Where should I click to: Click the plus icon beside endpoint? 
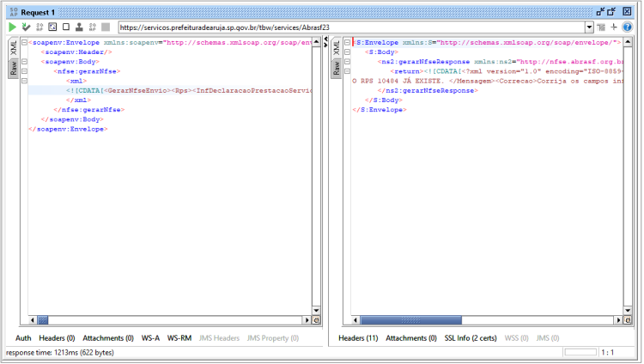(x=614, y=27)
